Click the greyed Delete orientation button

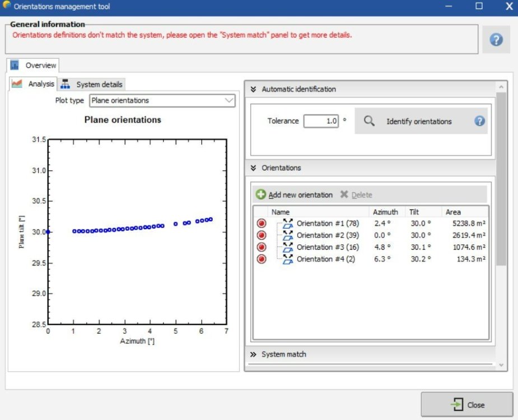(x=356, y=195)
